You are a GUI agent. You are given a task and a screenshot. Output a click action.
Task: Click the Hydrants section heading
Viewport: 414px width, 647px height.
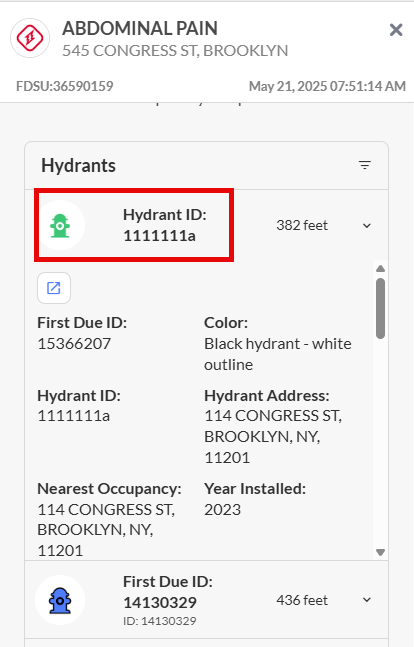78,165
